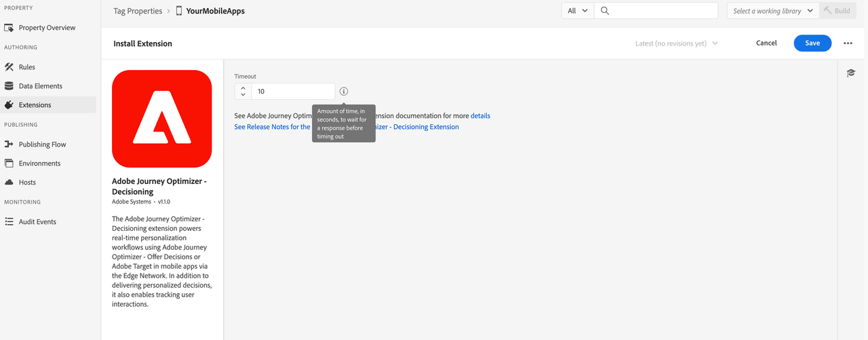The height and width of the screenshot is (340, 868).
Task: Click YourMobileApps property name
Action: [216, 11]
